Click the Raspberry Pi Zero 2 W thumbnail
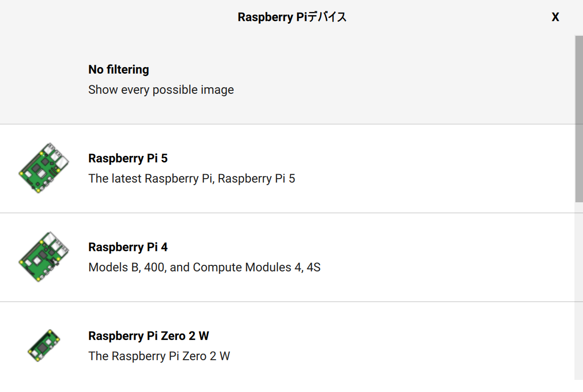 [x=43, y=346]
